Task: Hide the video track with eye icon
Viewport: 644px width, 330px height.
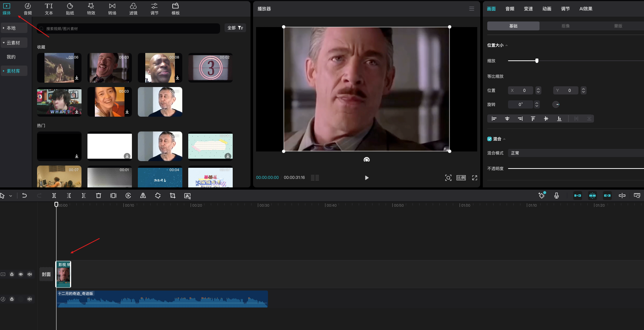Action: click(21, 274)
